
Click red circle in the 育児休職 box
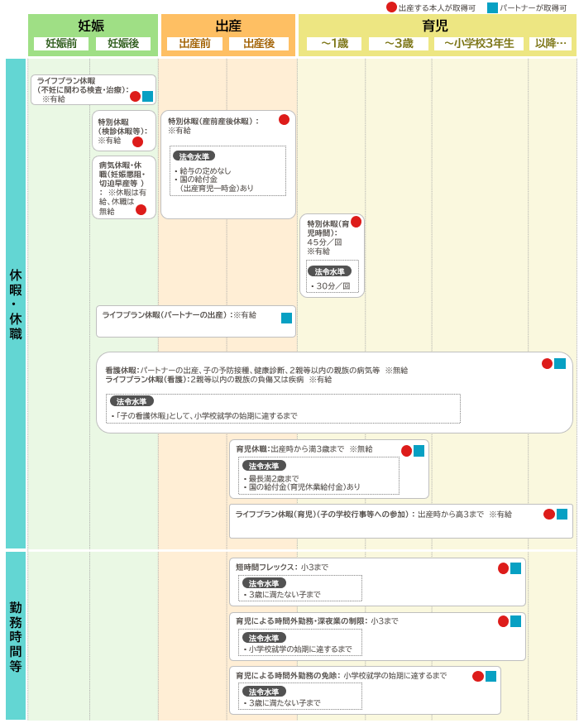[x=407, y=451]
